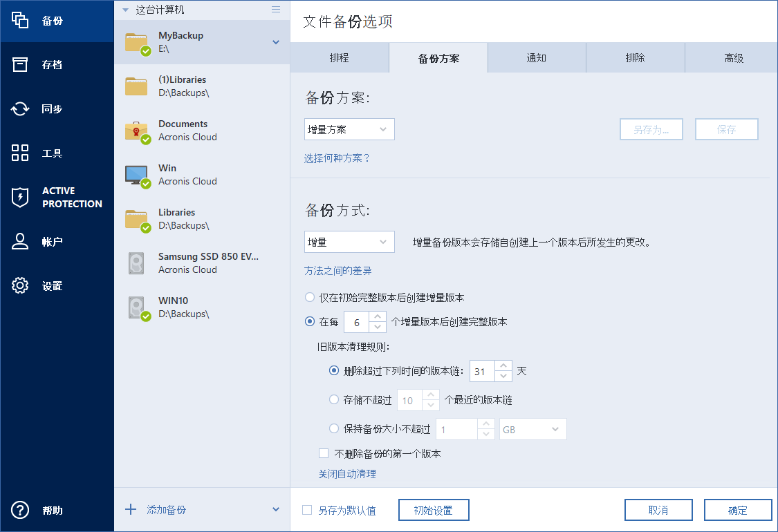The image size is (778, 532).
Task: Click the 关闭自动清理 link
Action: pyautogui.click(x=347, y=474)
